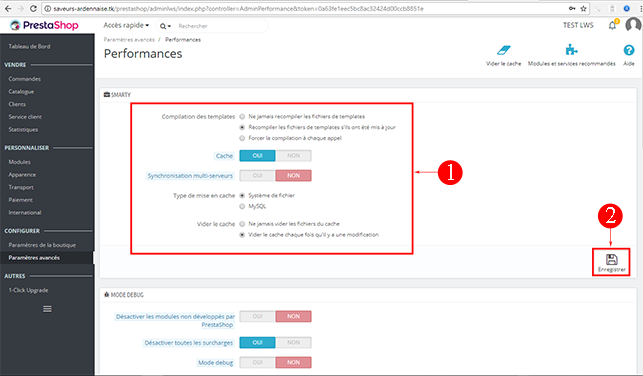643x376 pixels.
Task: Set Synchronisation multi-serveurs to OUI
Action: coord(258,175)
